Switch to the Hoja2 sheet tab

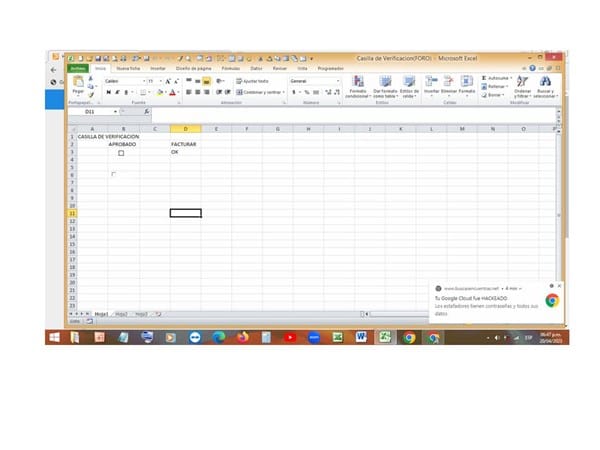point(121,314)
